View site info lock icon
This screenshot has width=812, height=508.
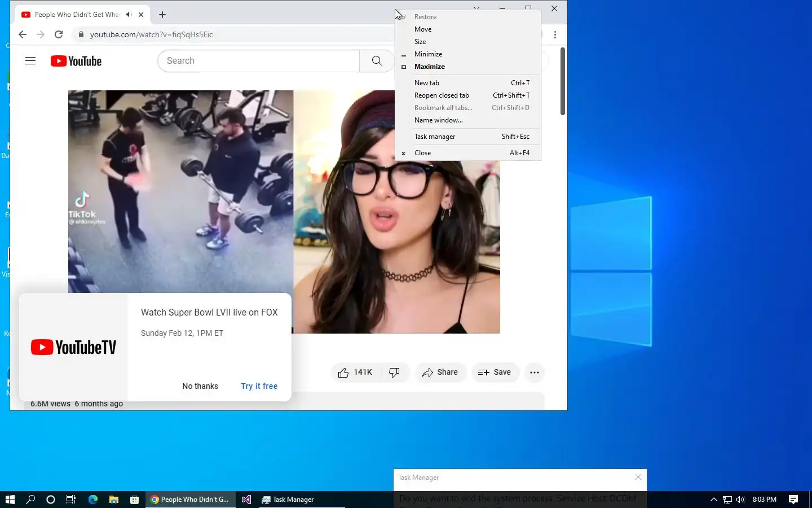[81, 34]
